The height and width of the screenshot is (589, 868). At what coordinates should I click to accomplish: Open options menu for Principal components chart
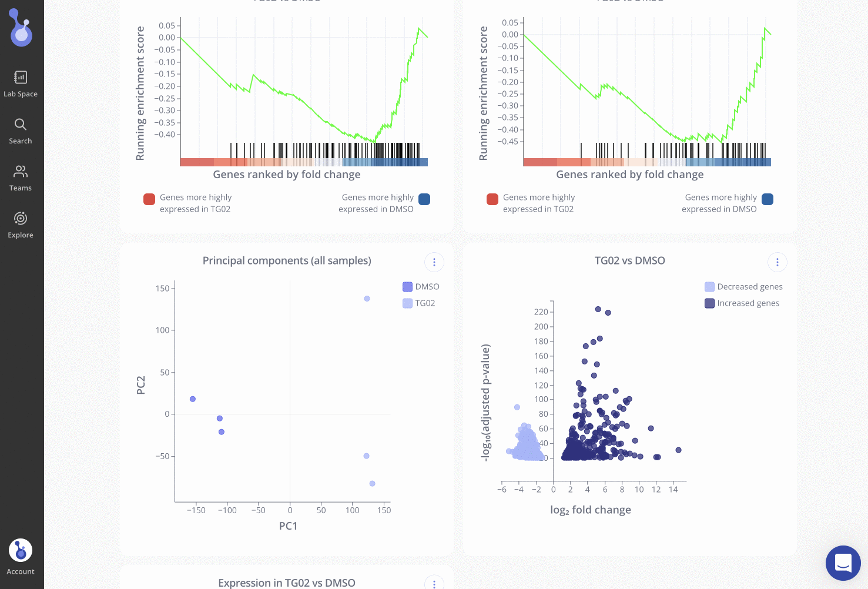tap(434, 262)
